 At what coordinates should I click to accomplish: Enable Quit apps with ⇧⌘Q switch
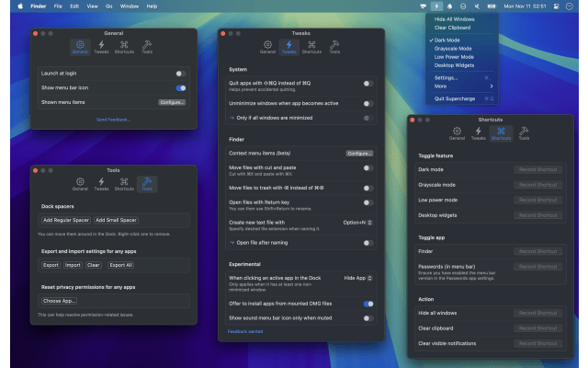pyautogui.click(x=367, y=84)
